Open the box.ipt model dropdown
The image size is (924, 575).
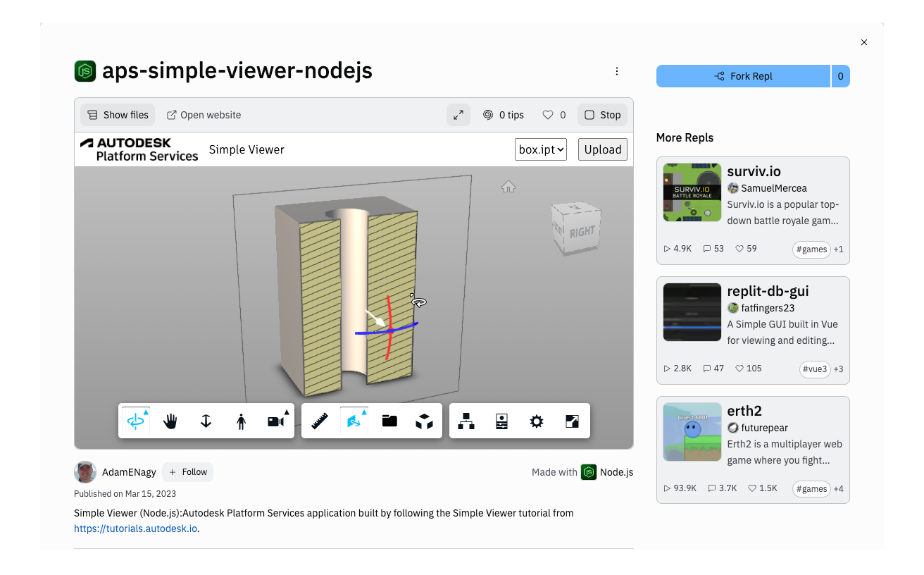[x=541, y=149]
